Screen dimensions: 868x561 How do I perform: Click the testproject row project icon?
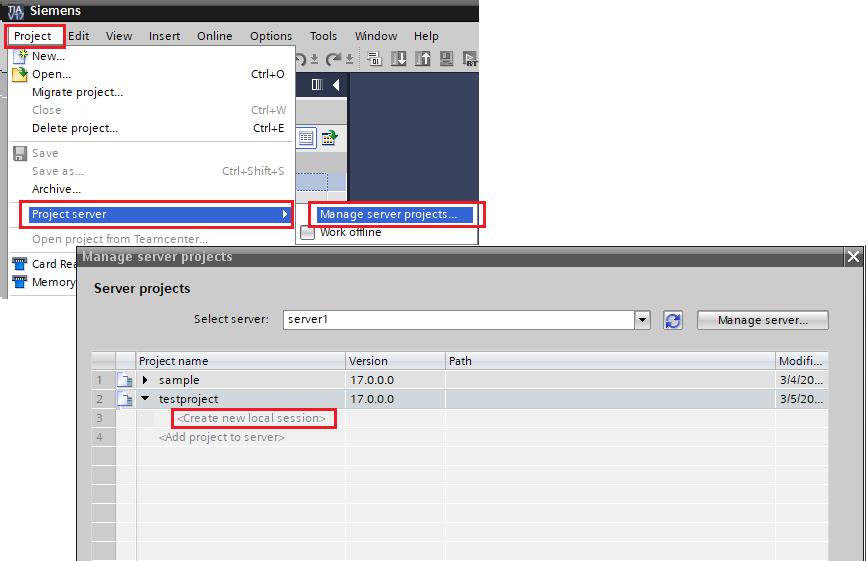(x=125, y=399)
